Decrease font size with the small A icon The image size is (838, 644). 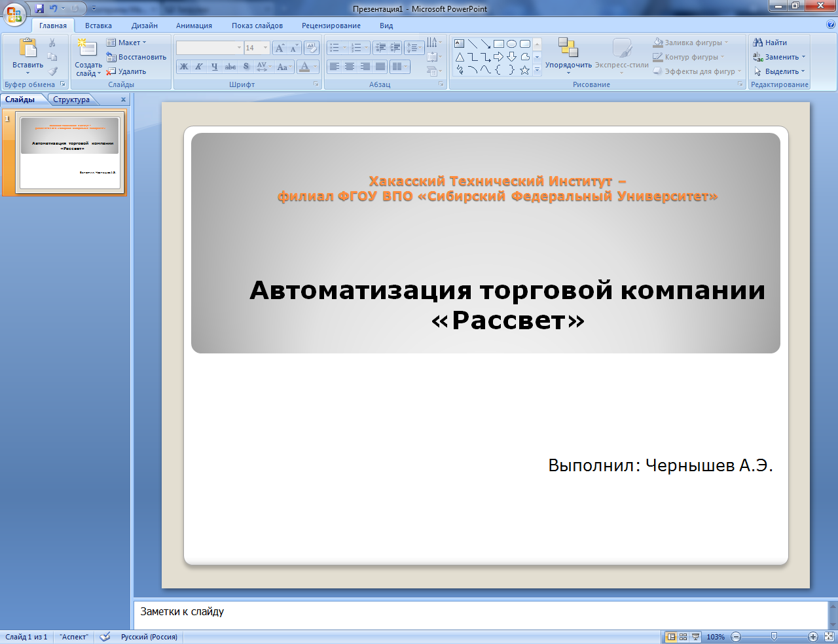(293, 48)
